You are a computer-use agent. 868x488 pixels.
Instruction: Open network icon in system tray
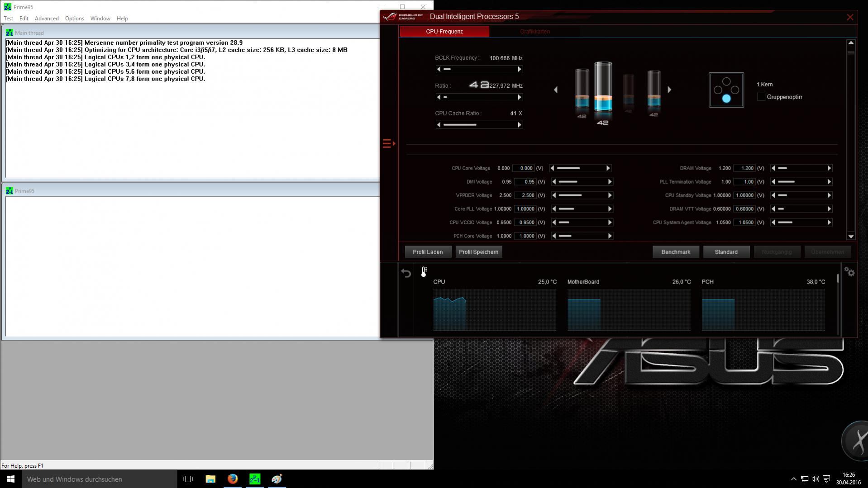point(805,479)
